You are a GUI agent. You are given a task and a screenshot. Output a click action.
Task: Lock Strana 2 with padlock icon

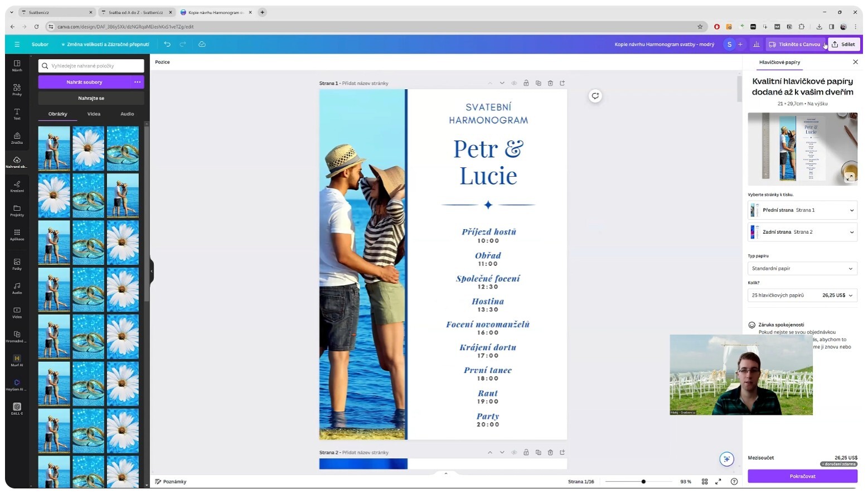526,452
